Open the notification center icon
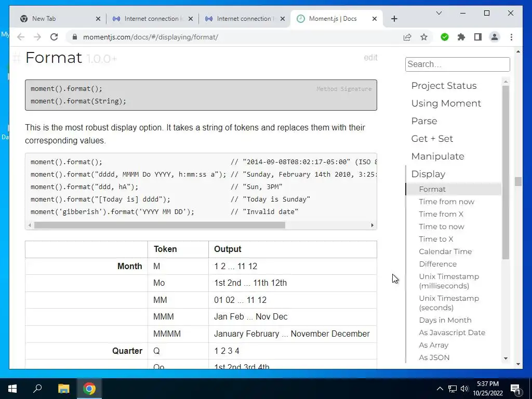Viewport: 532px width, 399px height. click(x=515, y=389)
